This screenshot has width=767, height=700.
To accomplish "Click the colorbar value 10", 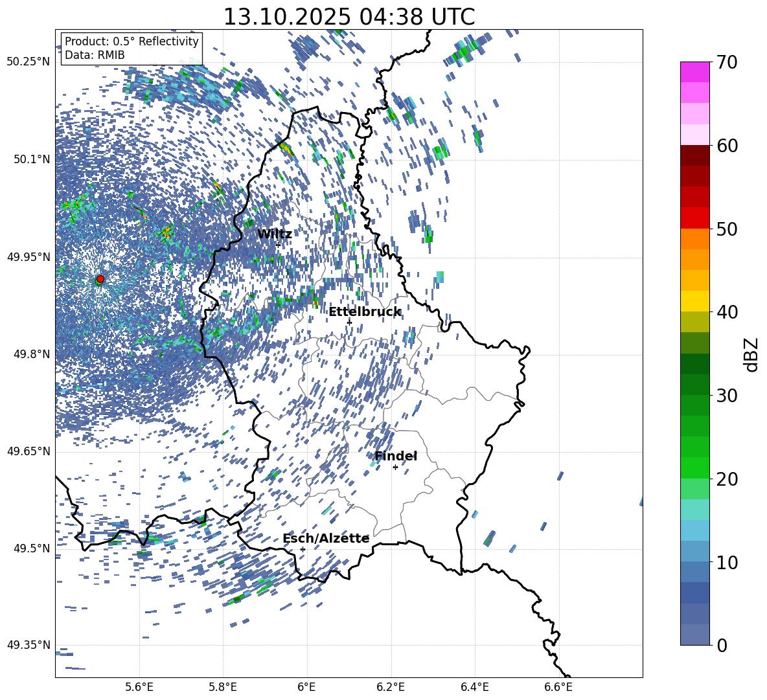I will 727,562.
